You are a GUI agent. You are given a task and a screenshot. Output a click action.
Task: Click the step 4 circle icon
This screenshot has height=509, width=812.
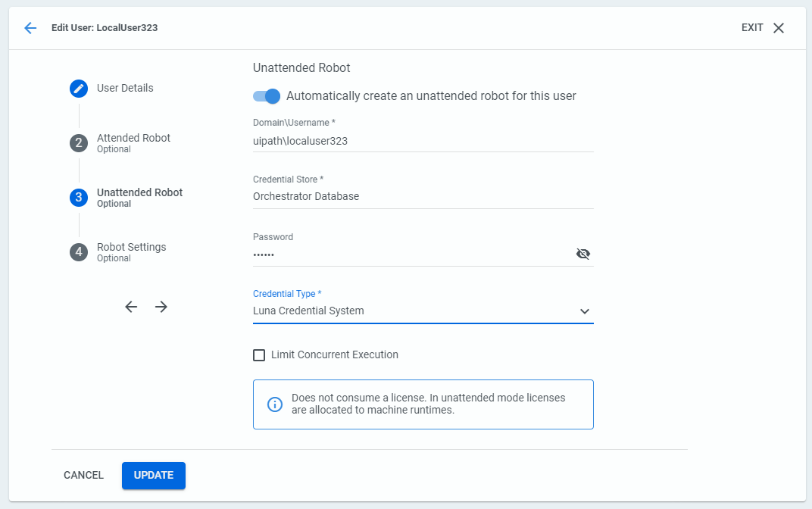tap(79, 252)
